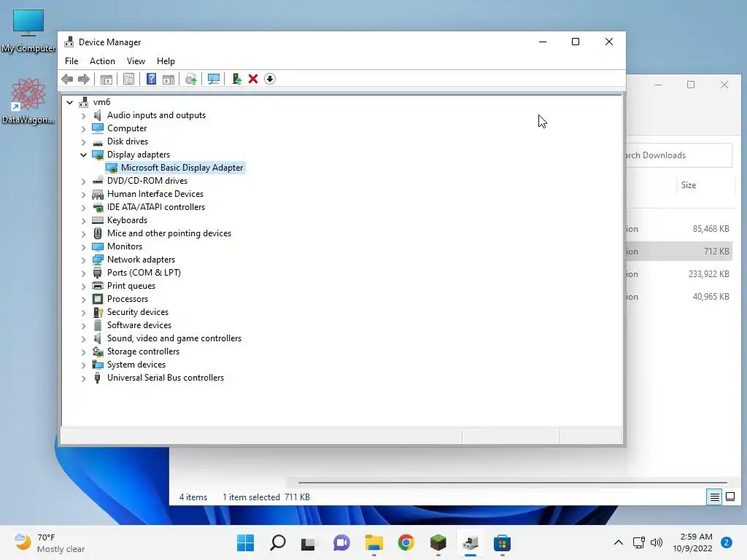Click the printer icon beside Print queues
Screen dimensions: 747x560
(x=98, y=286)
